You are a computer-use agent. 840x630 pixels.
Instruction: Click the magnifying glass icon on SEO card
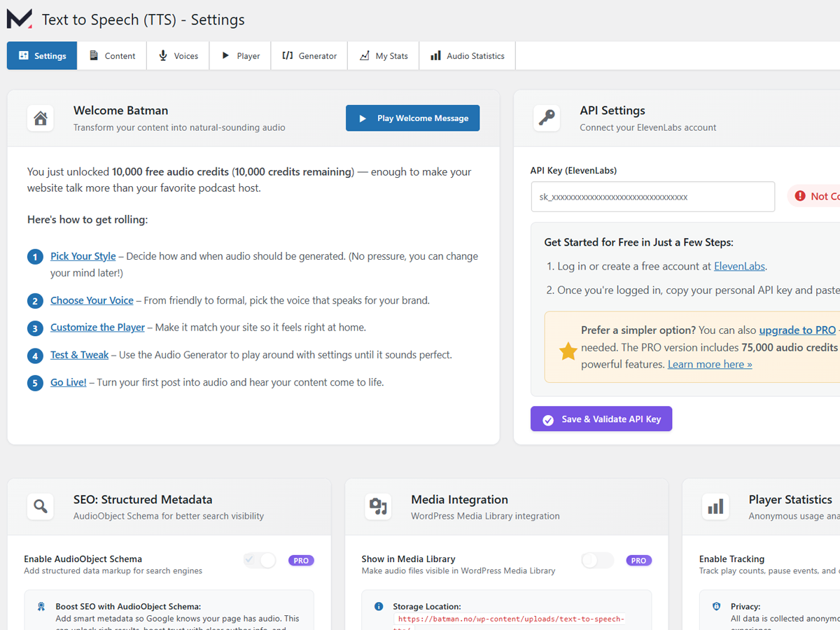[40, 507]
